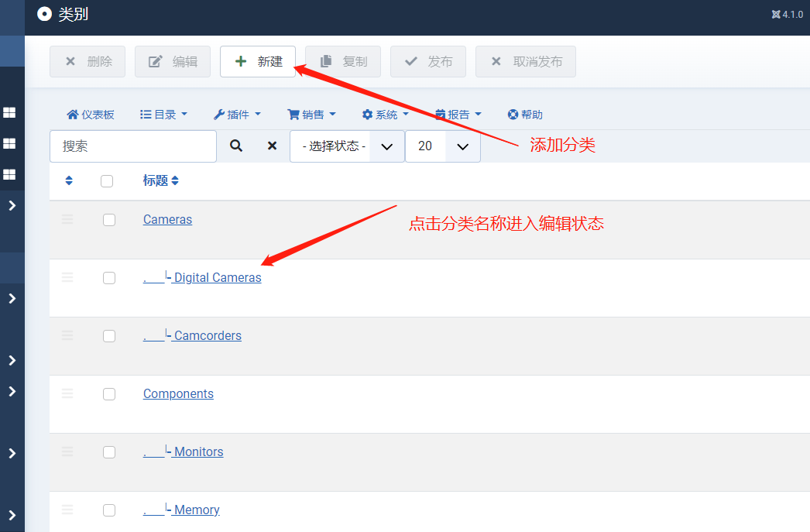810x532 pixels.
Task: Clear the search with the X icon
Action: click(x=272, y=146)
